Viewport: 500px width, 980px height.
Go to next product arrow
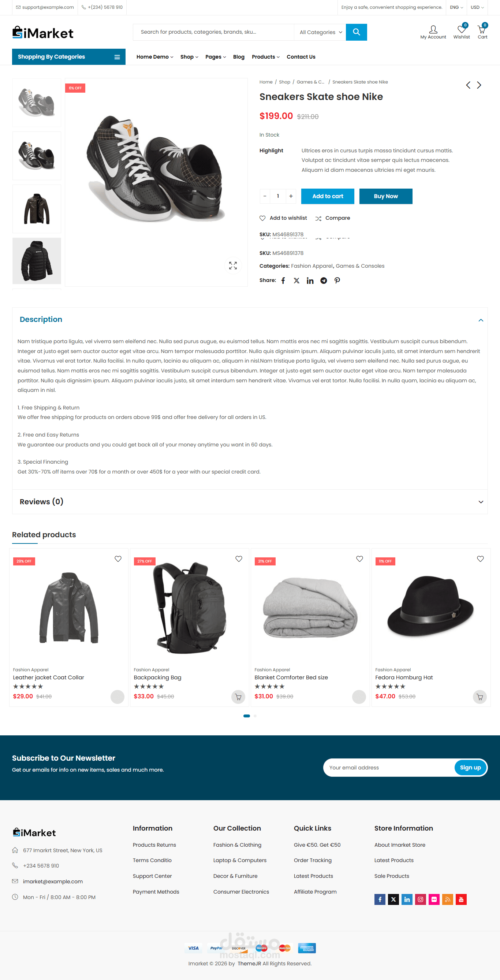pyautogui.click(x=479, y=85)
